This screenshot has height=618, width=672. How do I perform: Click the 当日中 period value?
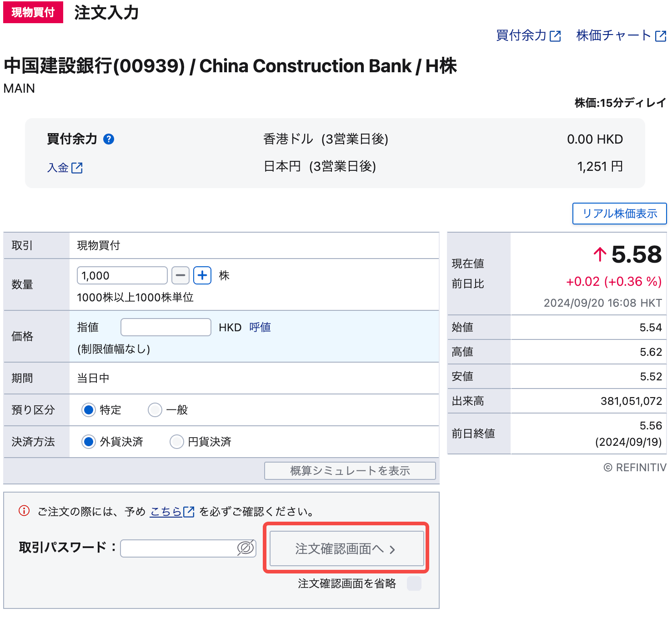[93, 378]
